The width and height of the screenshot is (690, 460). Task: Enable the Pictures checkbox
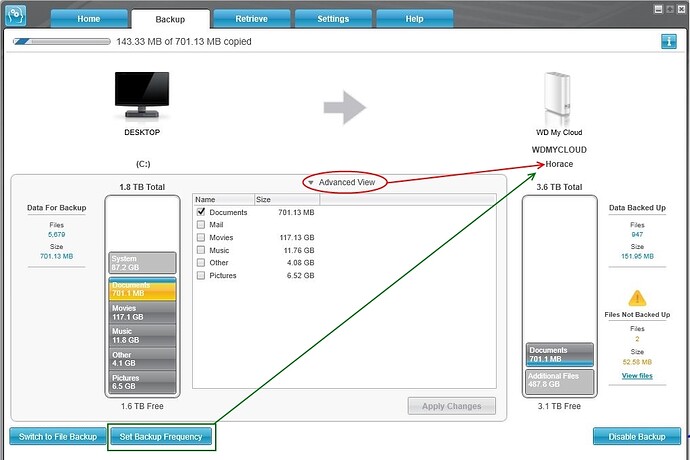[201, 276]
